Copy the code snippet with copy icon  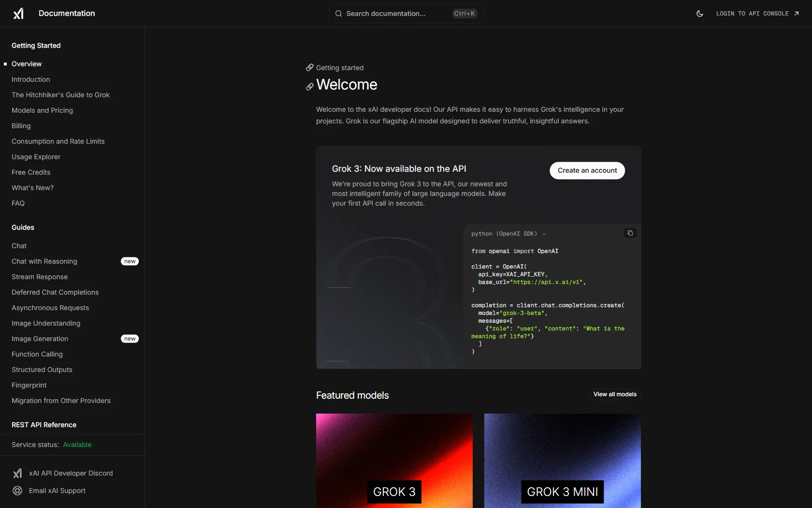pos(630,233)
